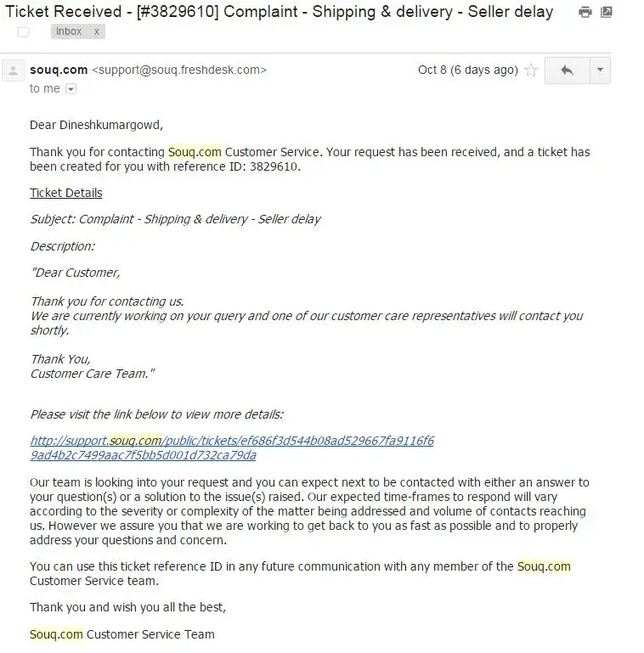Click highlighted Souq.com in the ticket reference paragraph
The image size is (644, 653).
(544, 566)
